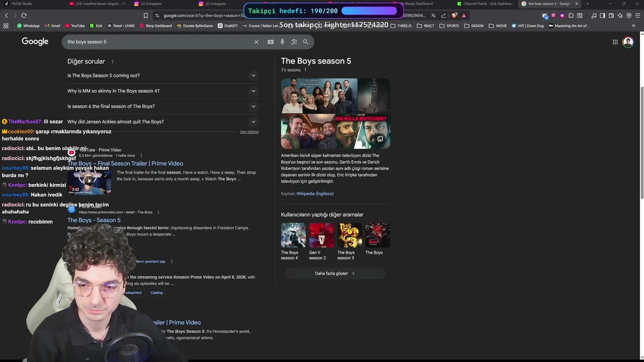Open three-dot options next to TV sezonu
This screenshot has width=644, height=362.
(305, 70)
